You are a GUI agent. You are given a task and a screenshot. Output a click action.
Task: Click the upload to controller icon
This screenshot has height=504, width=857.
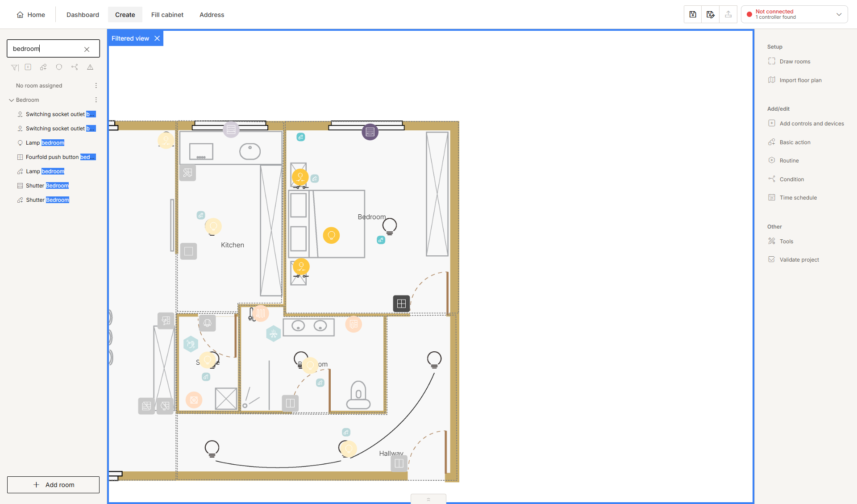click(728, 14)
